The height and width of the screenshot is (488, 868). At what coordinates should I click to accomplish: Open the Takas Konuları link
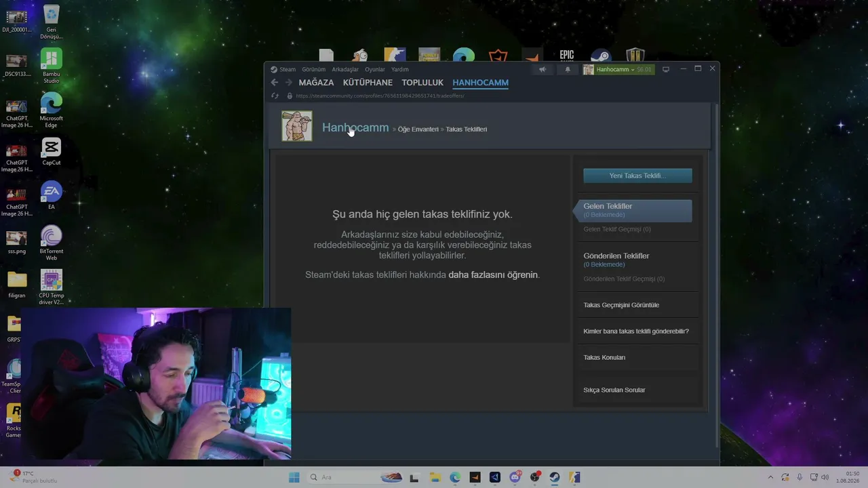point(604,357)
